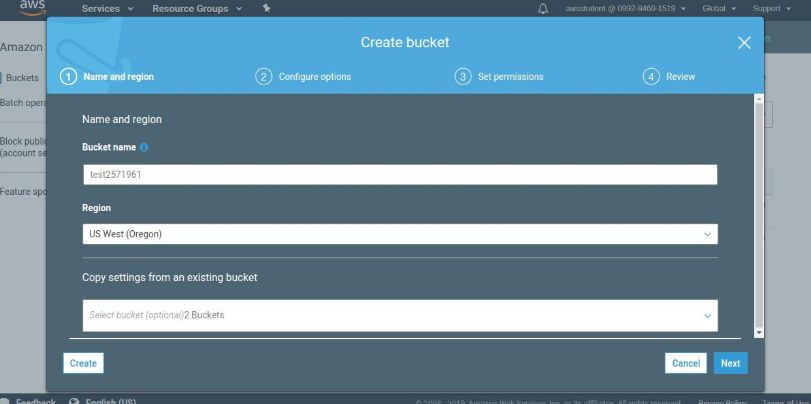Click the Create button
Viewport: 811px width, 404px height.
tap(83, 363)
